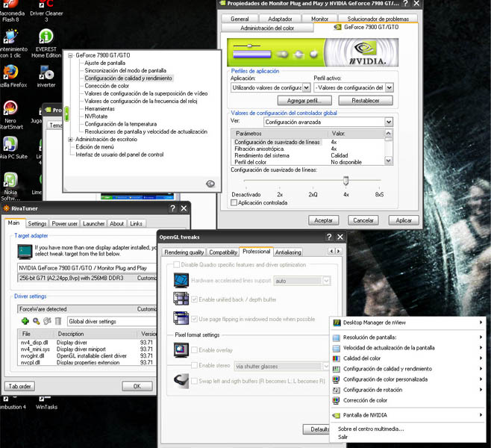The image size is (491, 448).
Task: Open the Aplicación dropdown in Perfiles de aplicación
Action: (x=307, y=87)
